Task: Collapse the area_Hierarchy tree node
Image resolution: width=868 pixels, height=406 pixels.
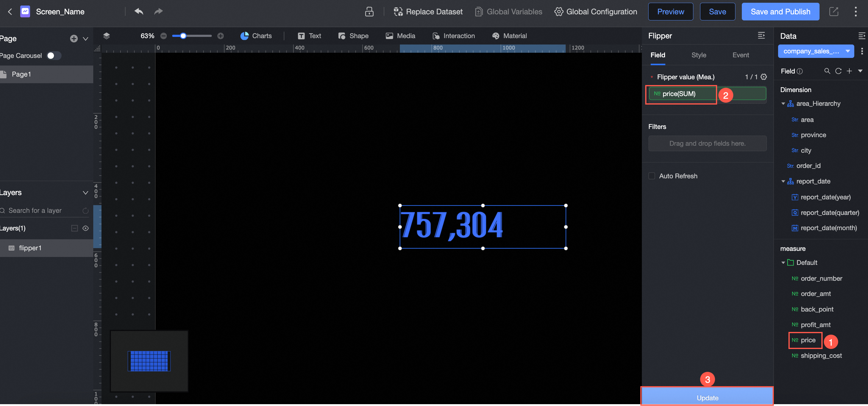Action: coord(783,104)
